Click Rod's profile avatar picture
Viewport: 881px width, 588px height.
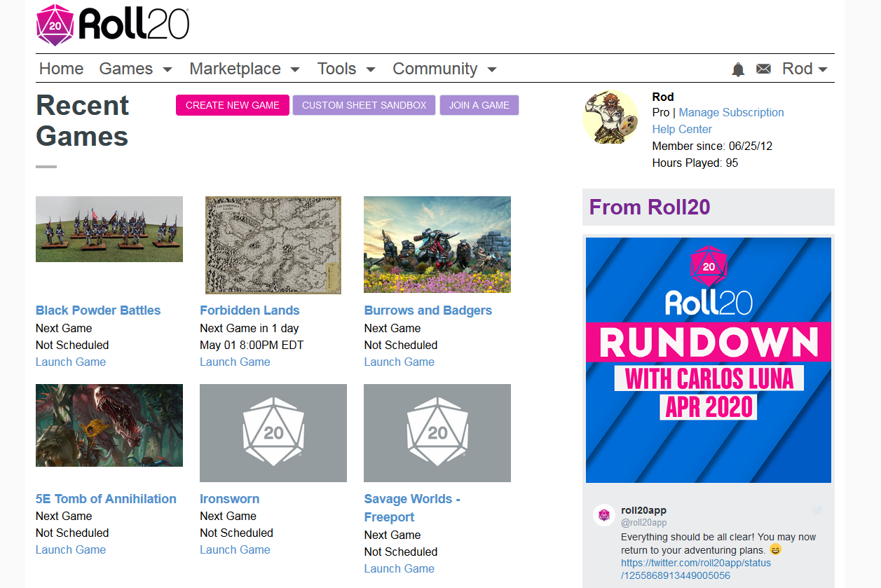[x=610, y=117]
